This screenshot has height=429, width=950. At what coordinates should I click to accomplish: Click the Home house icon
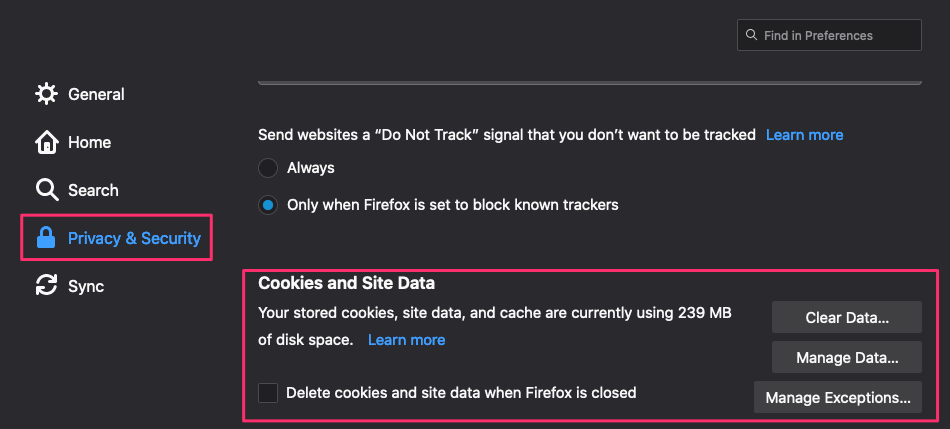click(x=46, y=142)
